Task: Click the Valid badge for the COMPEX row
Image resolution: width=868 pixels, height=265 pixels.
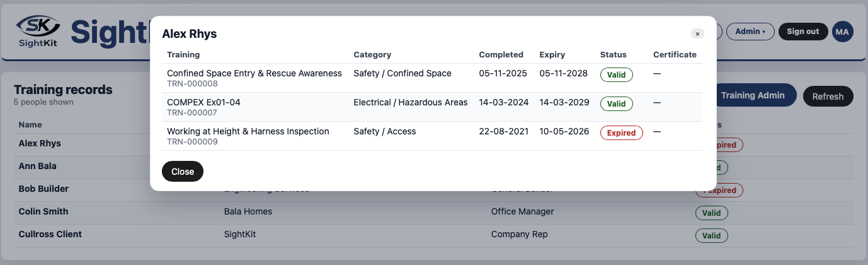Action: point(617,104)
